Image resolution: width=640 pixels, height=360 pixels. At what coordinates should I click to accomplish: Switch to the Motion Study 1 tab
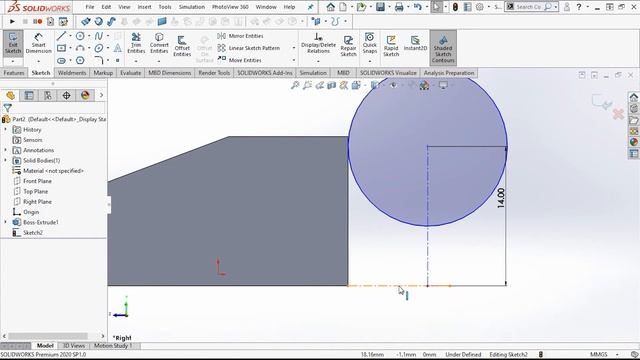click(x=113, y=346)
